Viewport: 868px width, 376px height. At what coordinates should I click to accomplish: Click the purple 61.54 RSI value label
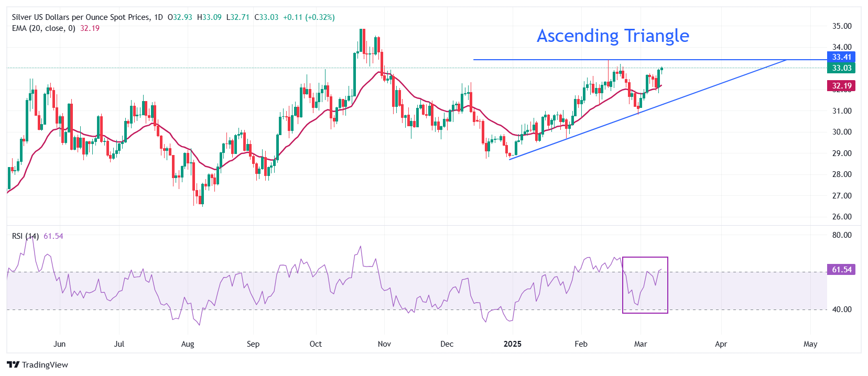click(x=841, y=270)
